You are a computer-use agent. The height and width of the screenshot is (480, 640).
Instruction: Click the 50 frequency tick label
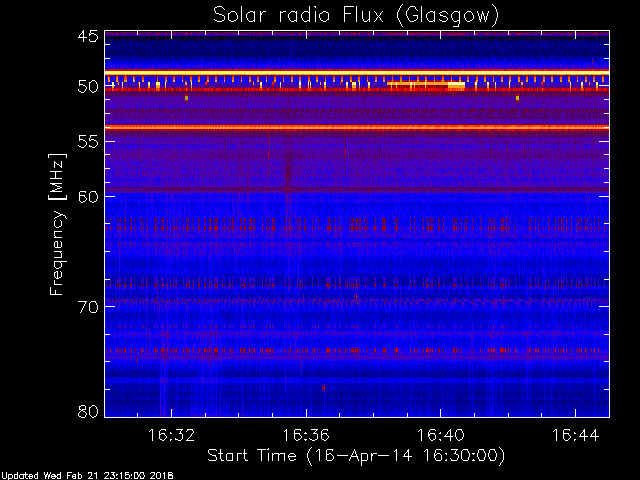click(88, 87)
